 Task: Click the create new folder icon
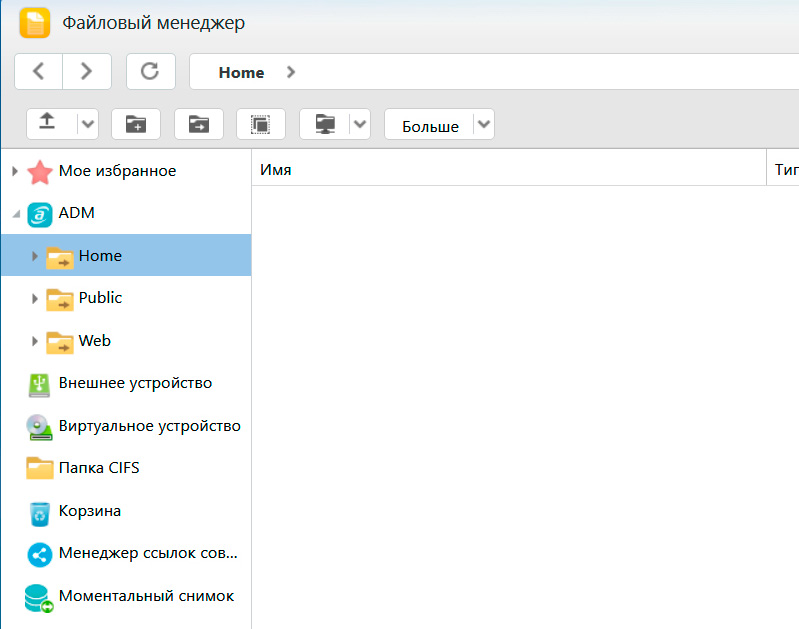(135, 124)
